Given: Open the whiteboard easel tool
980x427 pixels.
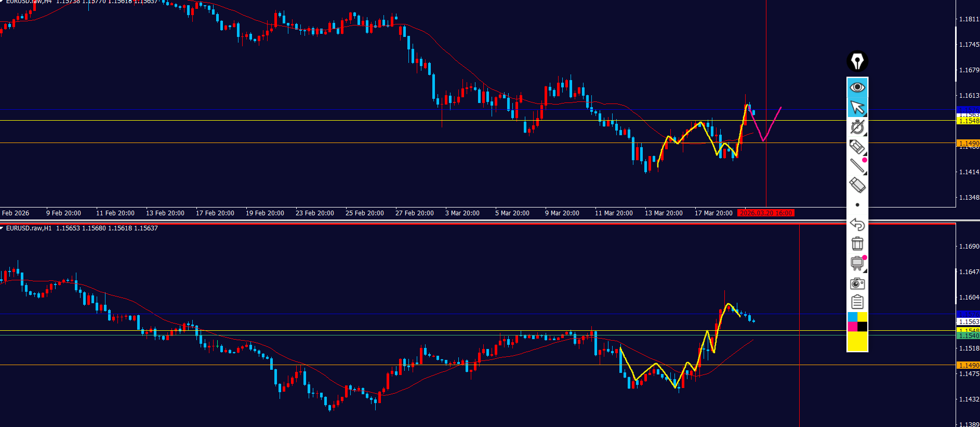Looking at the screenshot, I should 857,263.
